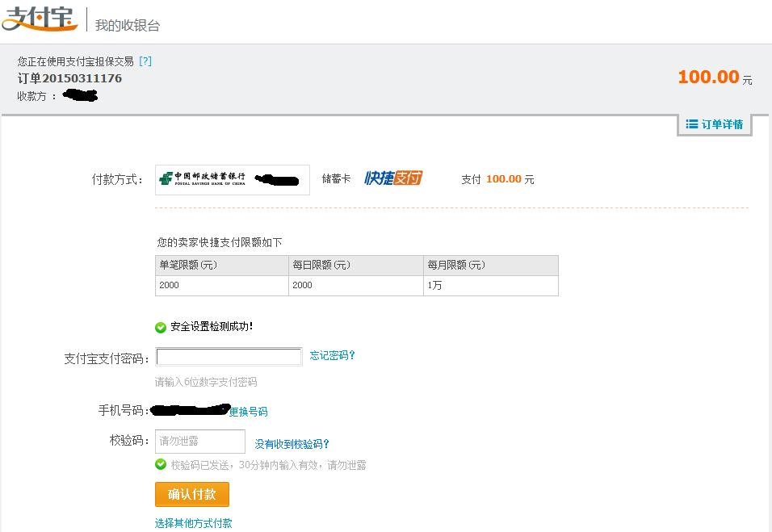Screen dimensions: 772x532
Task: Click the 每月限额(元) column header
Action: pos(491,266)
